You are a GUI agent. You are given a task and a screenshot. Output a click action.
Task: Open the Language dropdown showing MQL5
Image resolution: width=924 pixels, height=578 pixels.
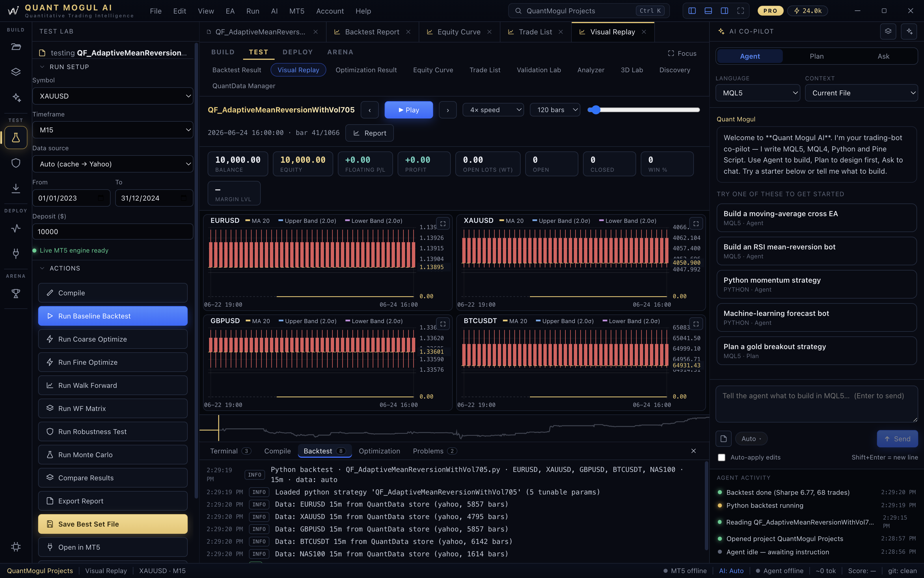pos(758,93)
